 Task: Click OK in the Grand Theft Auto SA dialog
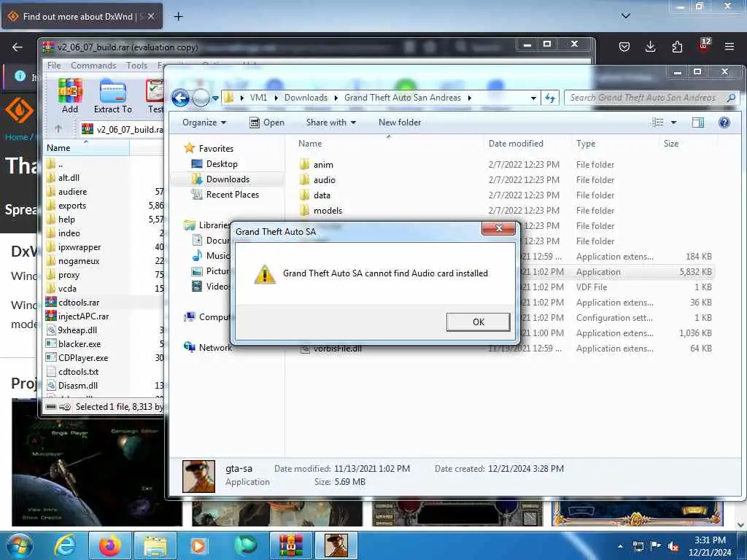pyautogui.click(x=478, y=322)
